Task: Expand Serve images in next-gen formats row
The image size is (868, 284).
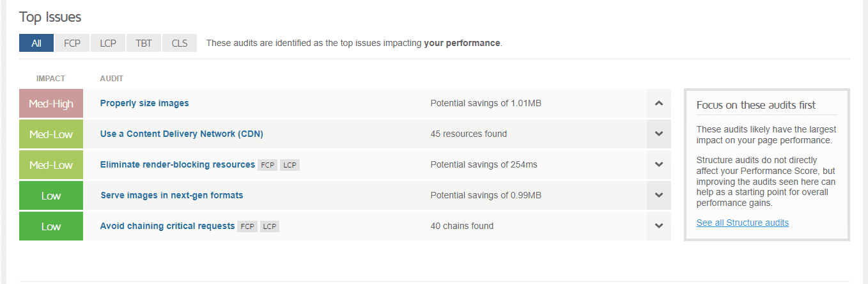Action: [x=659, y=196]
